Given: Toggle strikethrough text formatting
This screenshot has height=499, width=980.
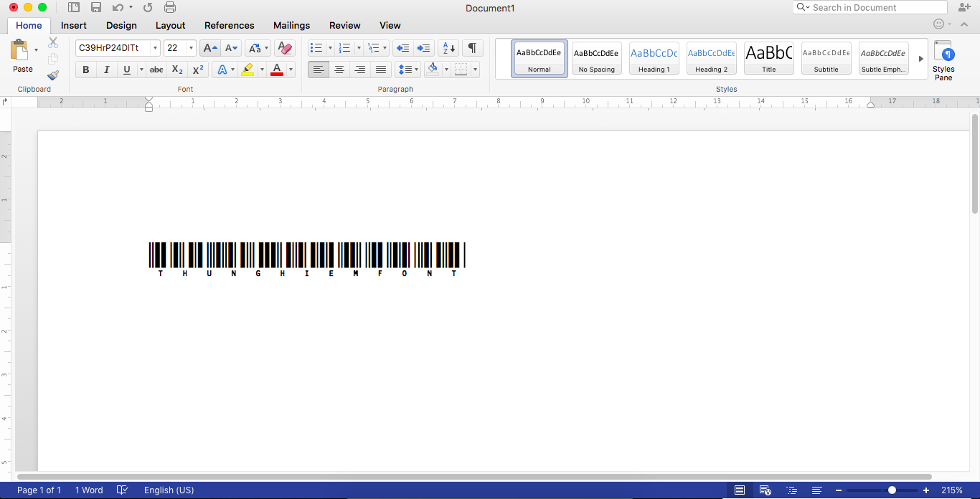Looking at the screenshot, I should [x=156, y=70].
